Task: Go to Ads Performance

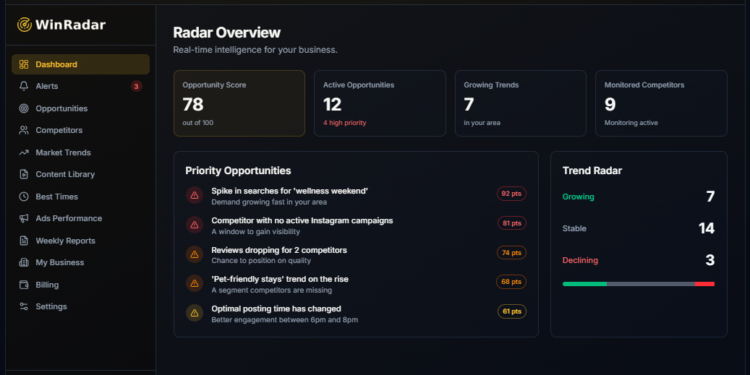Action: (80, 218)
